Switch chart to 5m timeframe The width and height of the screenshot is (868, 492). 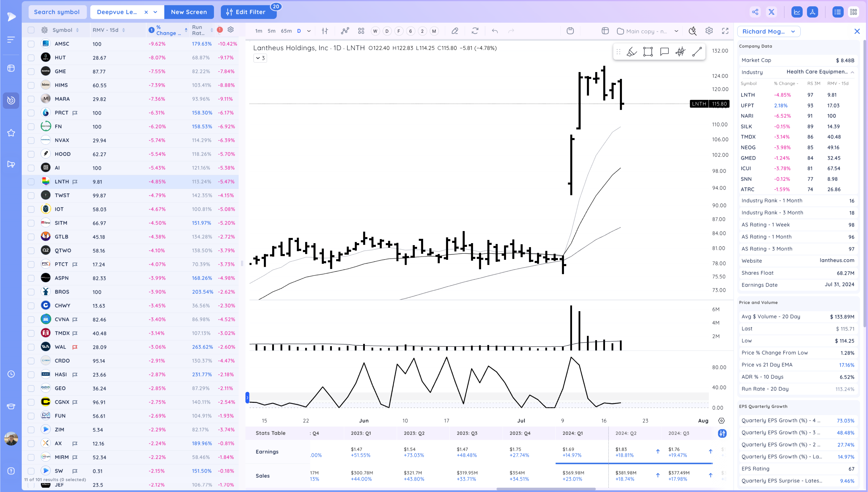coord(271,31)
